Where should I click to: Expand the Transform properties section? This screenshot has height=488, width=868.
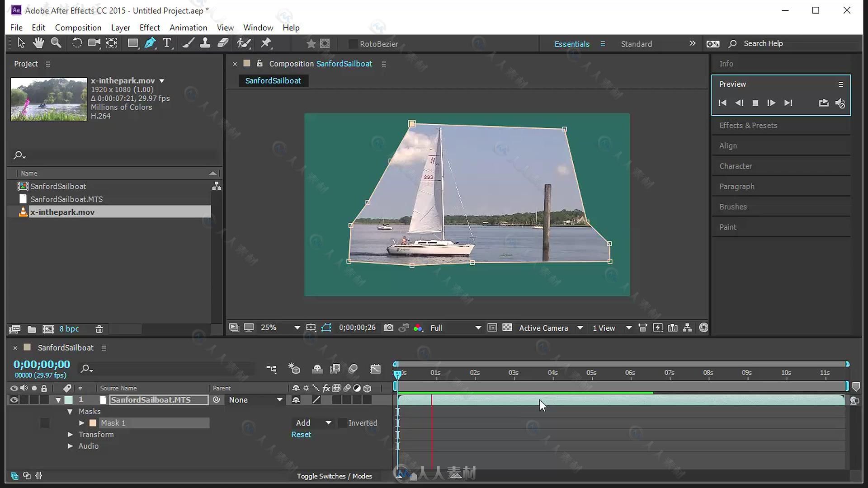(70, 434)
